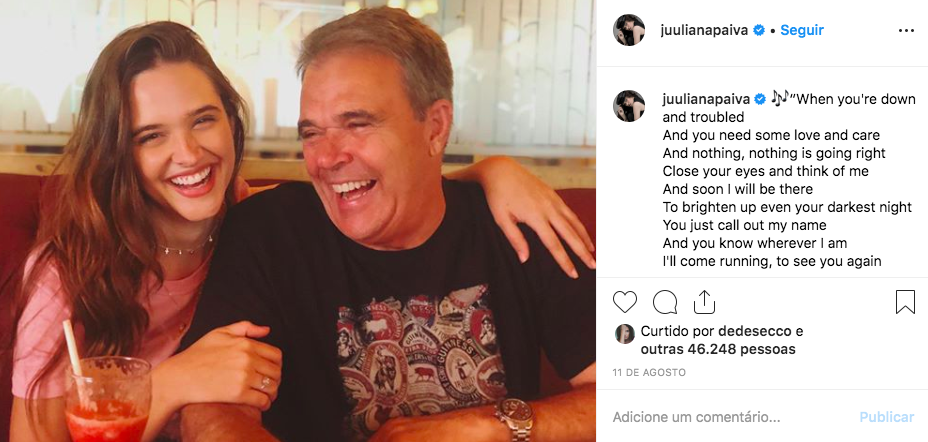Share the post with the upload arrow icon
This screenshot has width=928, height=442.
click(x=704, y=302)
